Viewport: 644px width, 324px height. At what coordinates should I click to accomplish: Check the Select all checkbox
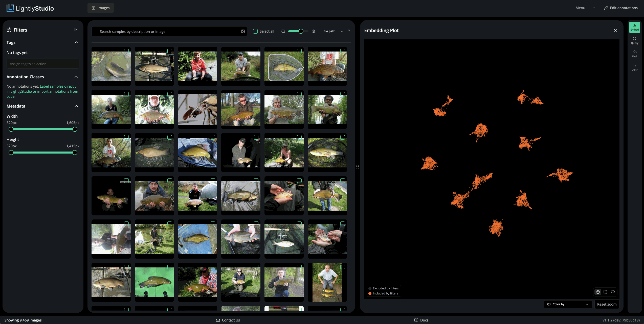pos(255,31)
